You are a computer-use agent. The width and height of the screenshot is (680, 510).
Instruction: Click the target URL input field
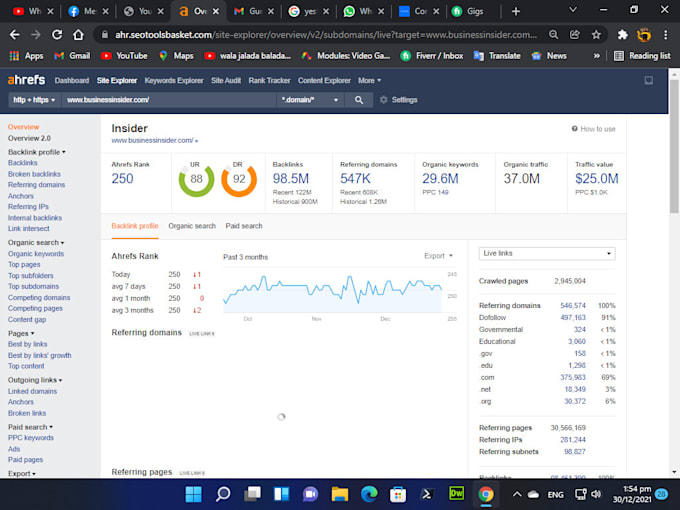(169, 100)
